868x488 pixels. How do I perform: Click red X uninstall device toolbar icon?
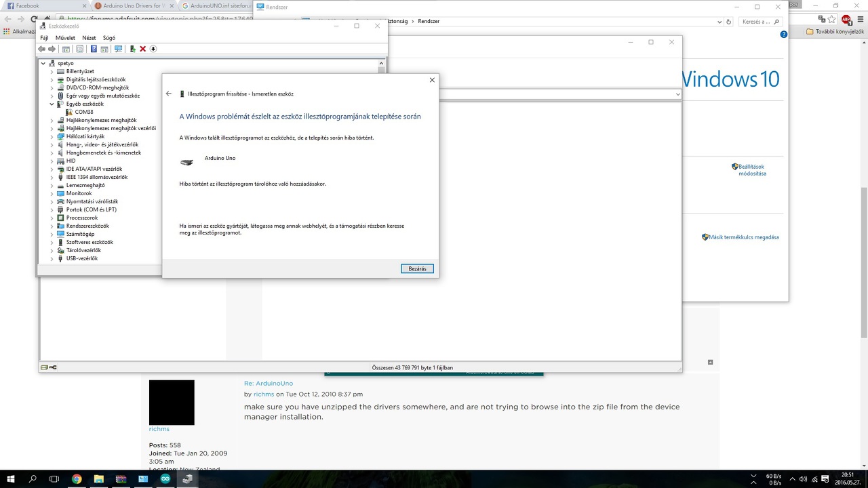coord(143,49)
